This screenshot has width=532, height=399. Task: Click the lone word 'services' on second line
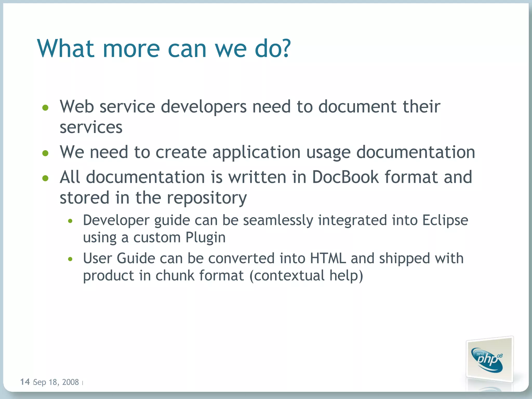[x=91, y=127]
